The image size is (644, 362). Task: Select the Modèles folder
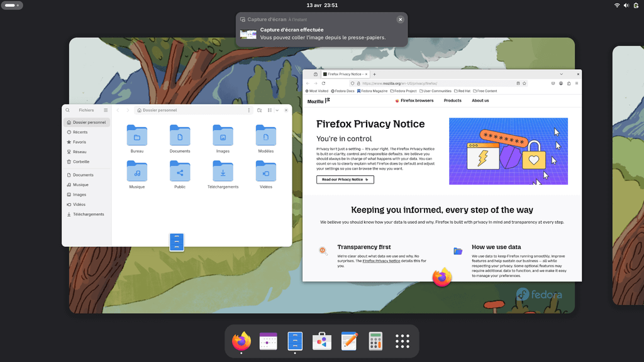(x=266, y=136)
